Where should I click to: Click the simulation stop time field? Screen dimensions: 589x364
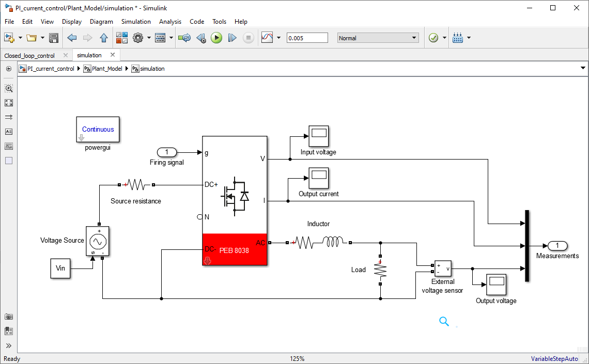point(307,38)
